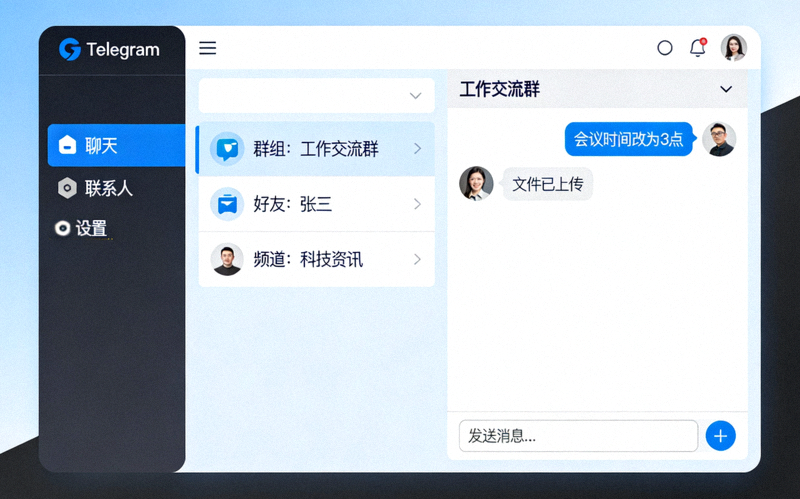Click the hexagon icon beside 联系人

point(67,188)
